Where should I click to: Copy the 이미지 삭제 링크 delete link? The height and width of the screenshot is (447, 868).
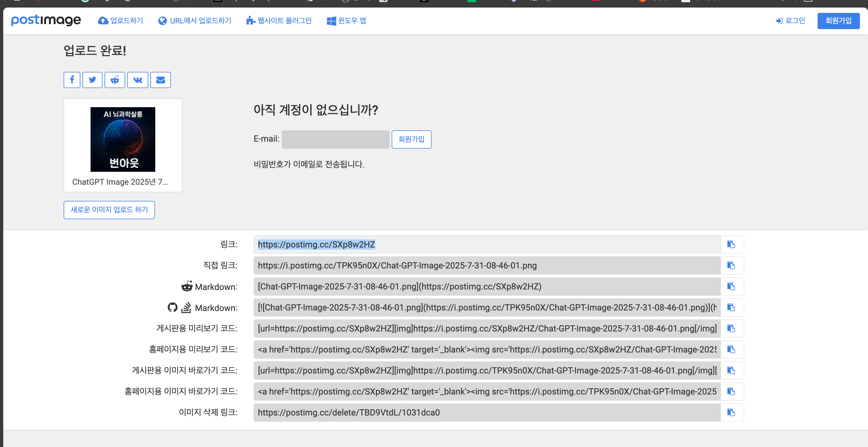pyautogui.click(x=731, y=412)
